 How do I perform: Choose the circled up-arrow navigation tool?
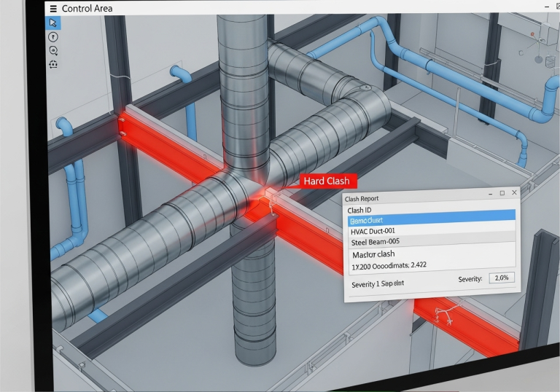(53, 36)
